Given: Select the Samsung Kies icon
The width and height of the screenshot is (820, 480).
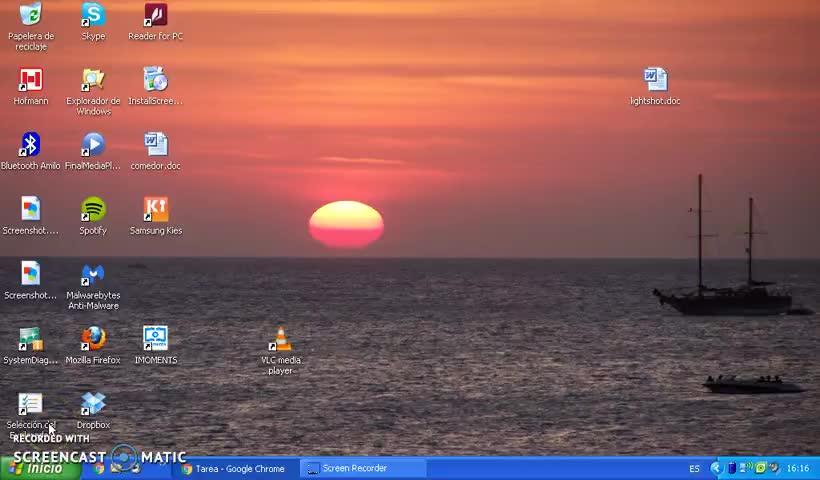Looking at the screenshot, I should [x=155, y=211].
